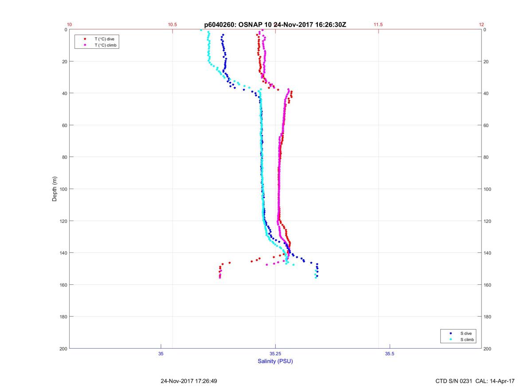Click the cyan S climb legend marker
The height and width of the screenshot is (392, 532).
pos(450,339)
